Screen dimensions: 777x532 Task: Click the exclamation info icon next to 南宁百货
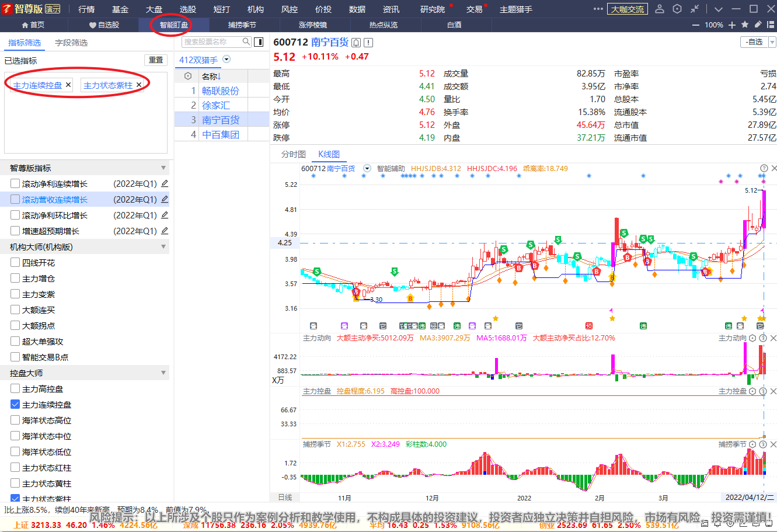(368, 43)
